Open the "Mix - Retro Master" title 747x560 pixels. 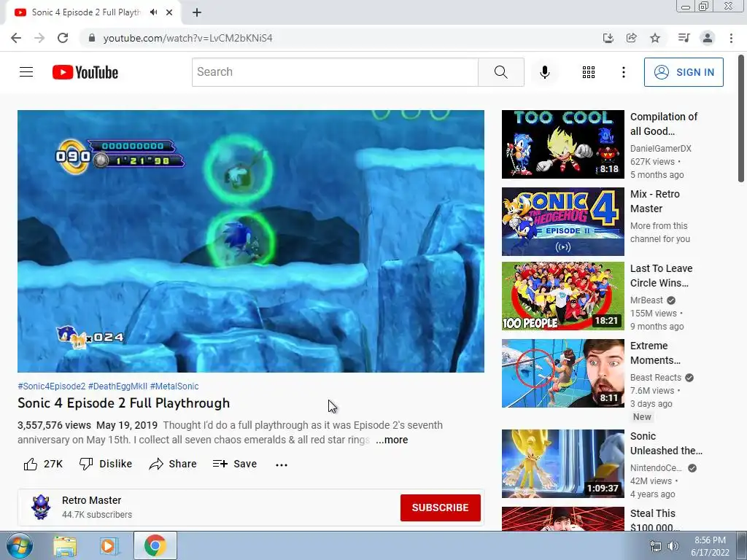coord(654,201)
